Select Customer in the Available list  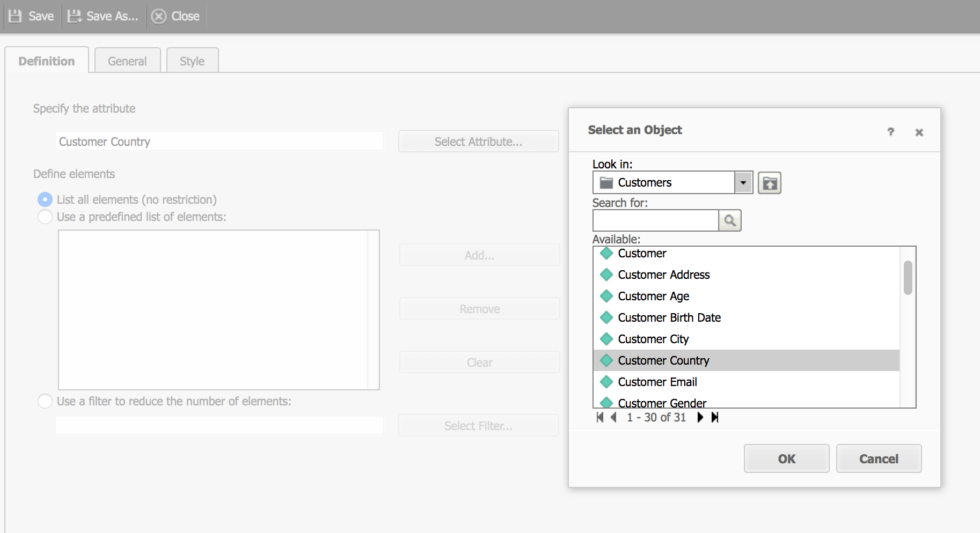click(x=746, y=253)
